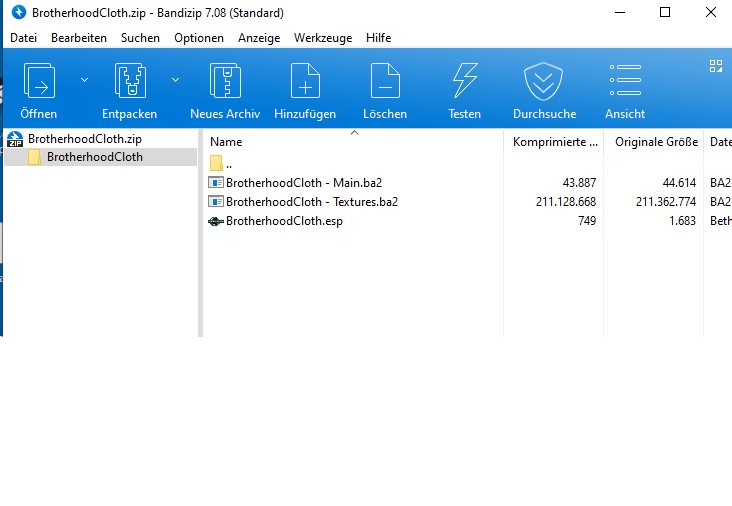Select BrotherhoodCloth folder in tree

coord(94,157)
